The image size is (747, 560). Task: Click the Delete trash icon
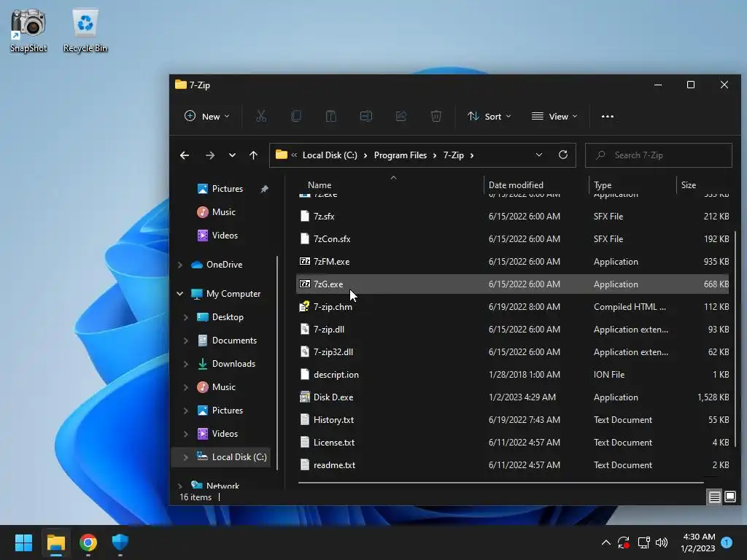[436, 116]
